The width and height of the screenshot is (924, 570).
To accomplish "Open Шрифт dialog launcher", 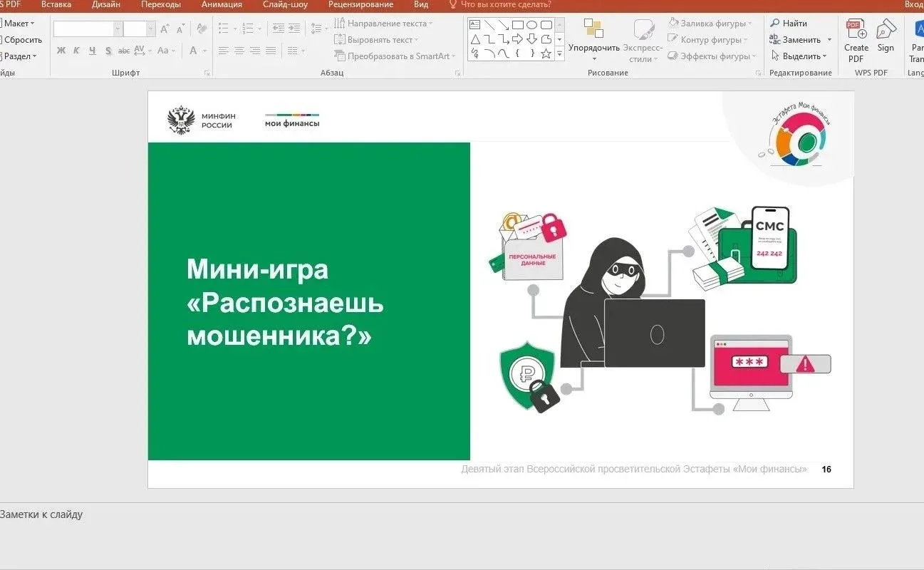I will tap(207, 73).
